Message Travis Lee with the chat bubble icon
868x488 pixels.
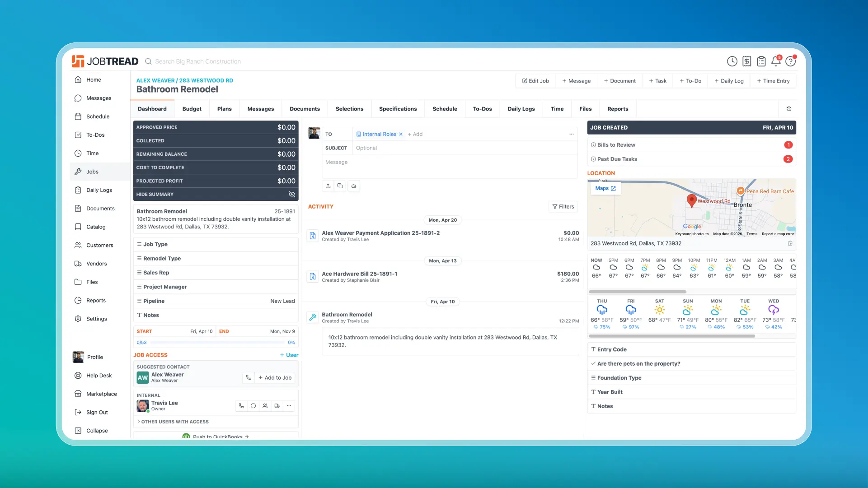click(x=253, y=406)
